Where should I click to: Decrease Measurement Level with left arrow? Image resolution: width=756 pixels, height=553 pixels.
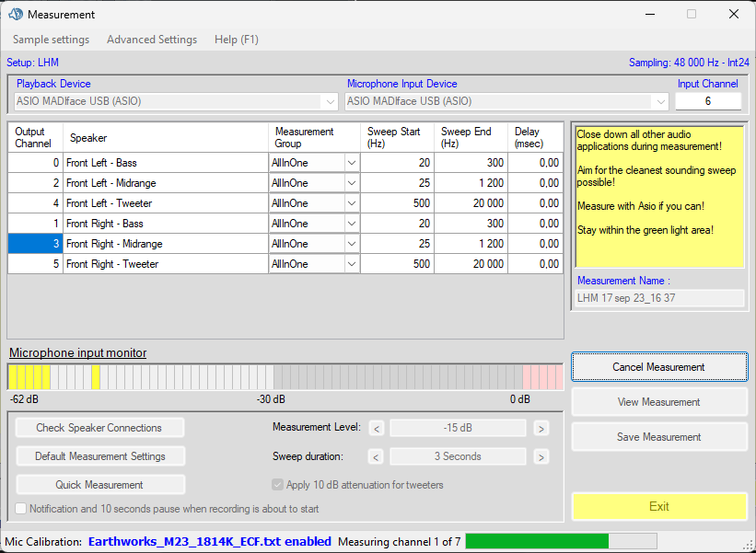pos(376,428)
